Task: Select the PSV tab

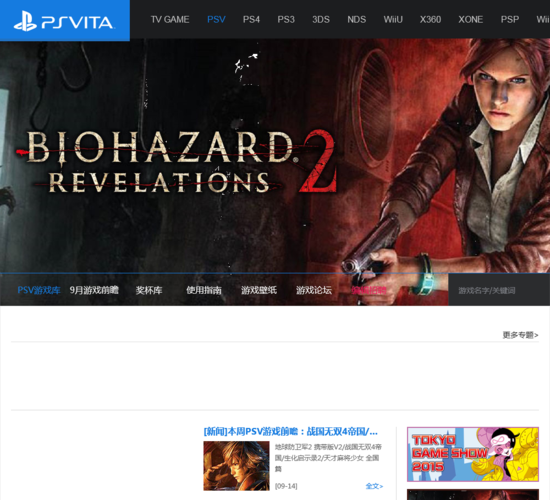Action: (x=216, y=19)
